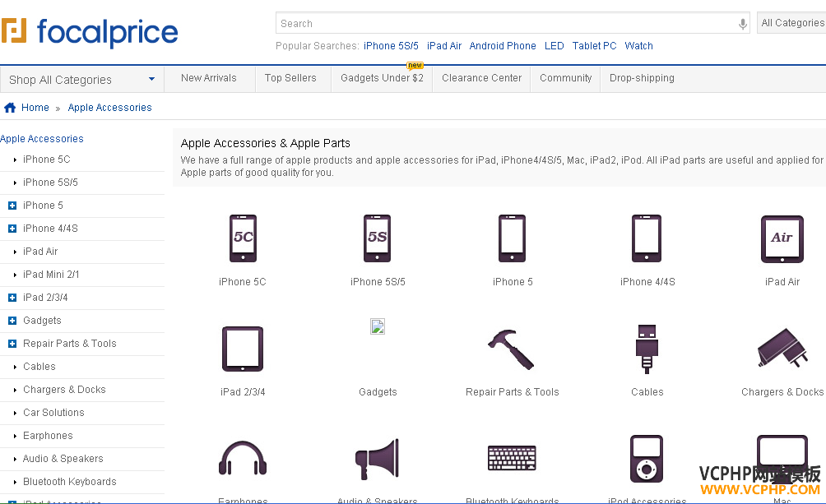This screenshot has height=504, width=826.
Task: Click the Chargers & Docks grid label
Action: (782, 392)
